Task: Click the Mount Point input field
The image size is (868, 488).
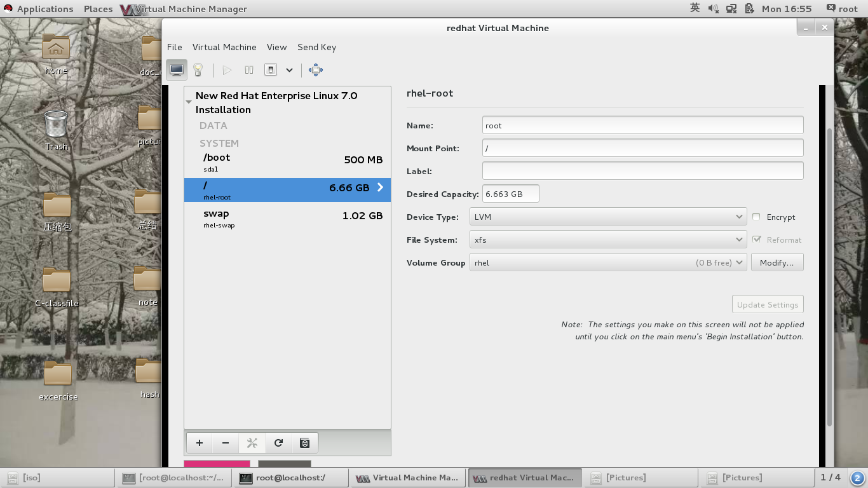Action: [643, 148]
